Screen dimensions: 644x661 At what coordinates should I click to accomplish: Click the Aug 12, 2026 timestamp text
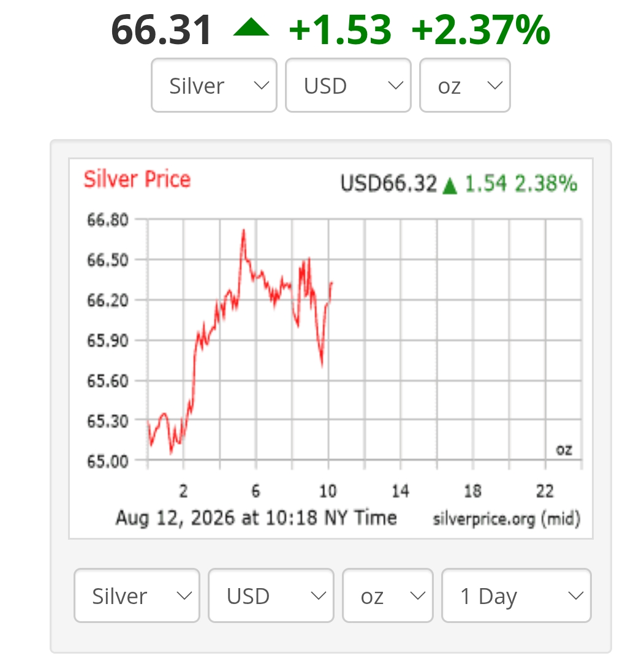click(256, 518)
